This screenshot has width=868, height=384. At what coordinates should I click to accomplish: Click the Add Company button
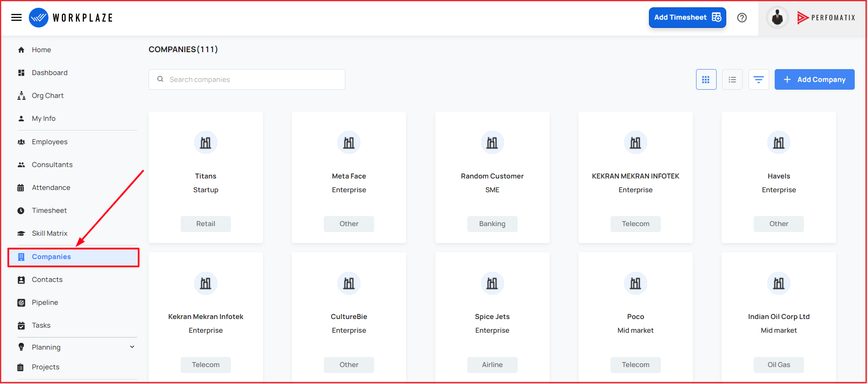coord(814,80)
